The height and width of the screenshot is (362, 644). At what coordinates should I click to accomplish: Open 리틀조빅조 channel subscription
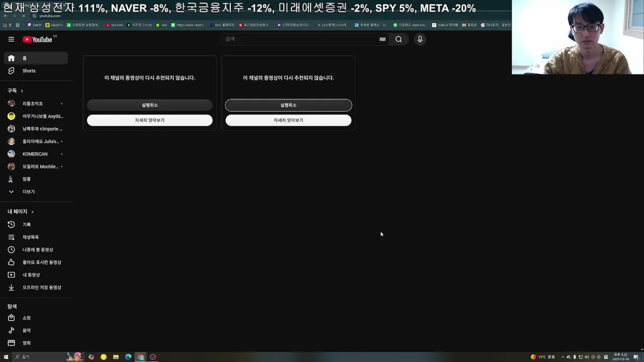pyautogui.click(x=36, y=104)
